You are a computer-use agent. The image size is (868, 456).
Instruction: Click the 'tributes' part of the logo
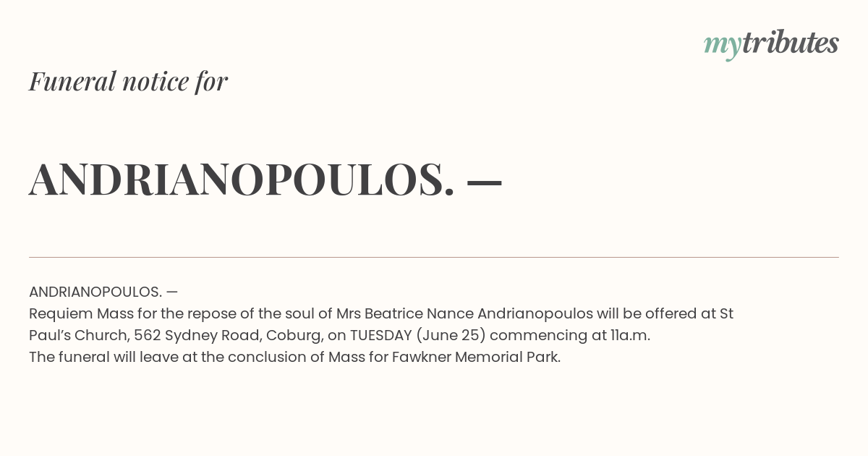coord(791,43)
